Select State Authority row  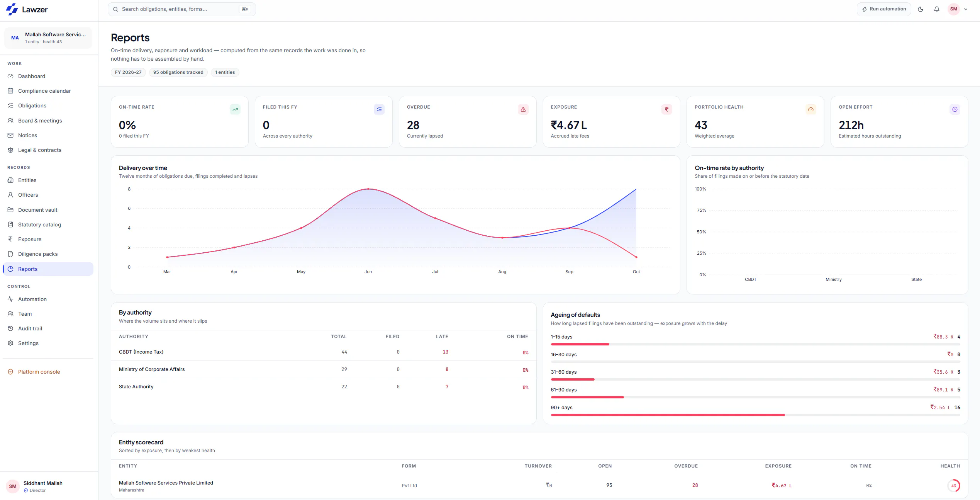point(324,387)
